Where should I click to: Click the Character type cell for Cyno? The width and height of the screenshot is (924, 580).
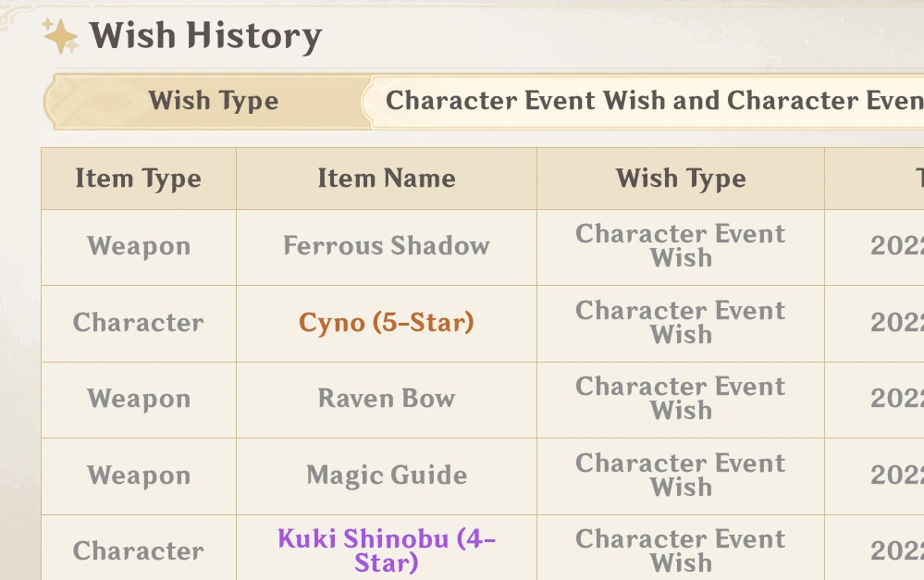tap(138, 323)
